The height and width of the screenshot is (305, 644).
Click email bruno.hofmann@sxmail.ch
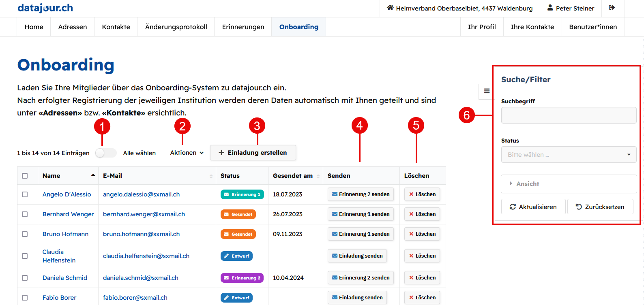(x=141, y=234)
